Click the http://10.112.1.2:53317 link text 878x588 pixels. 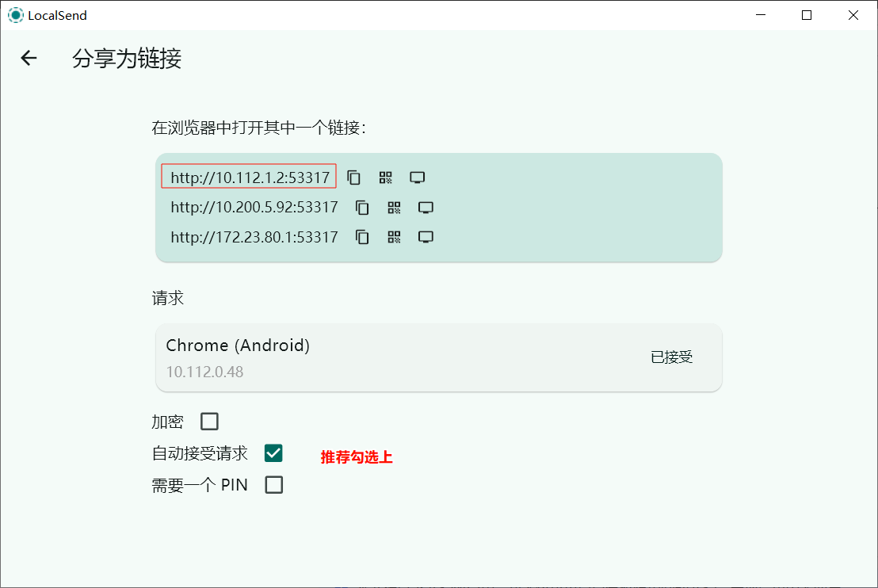click(x=250, y=178)
